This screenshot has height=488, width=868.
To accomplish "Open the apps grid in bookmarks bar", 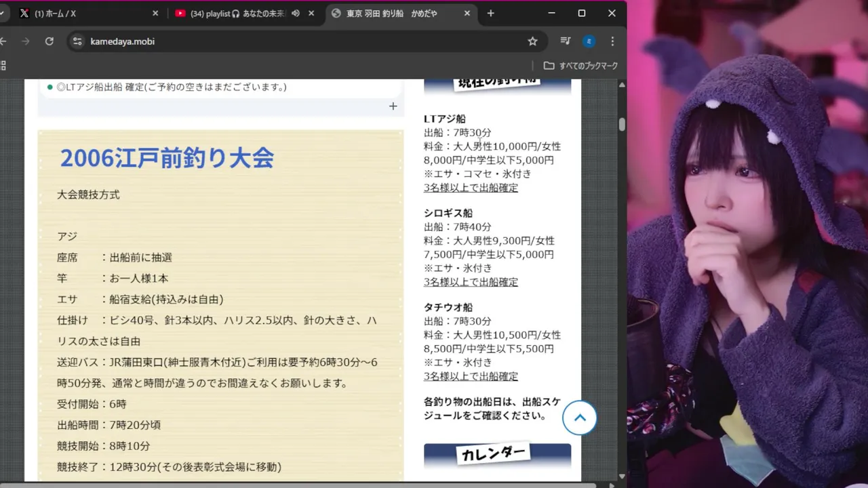I will [3, 66].
